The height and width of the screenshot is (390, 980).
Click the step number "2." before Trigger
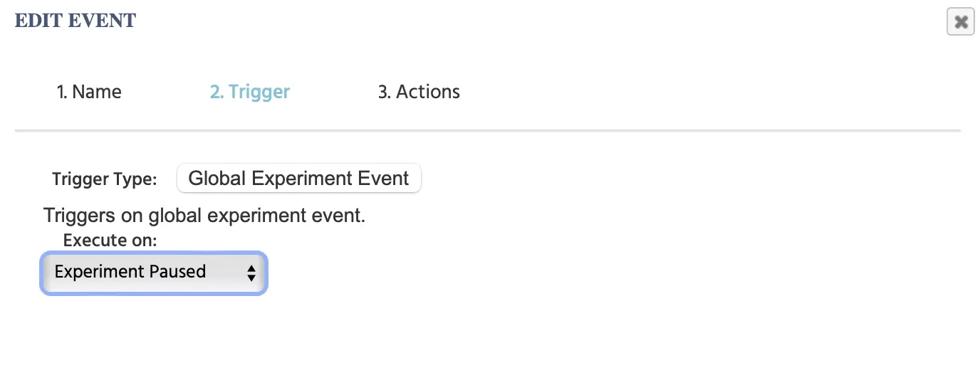click(217, 92)
